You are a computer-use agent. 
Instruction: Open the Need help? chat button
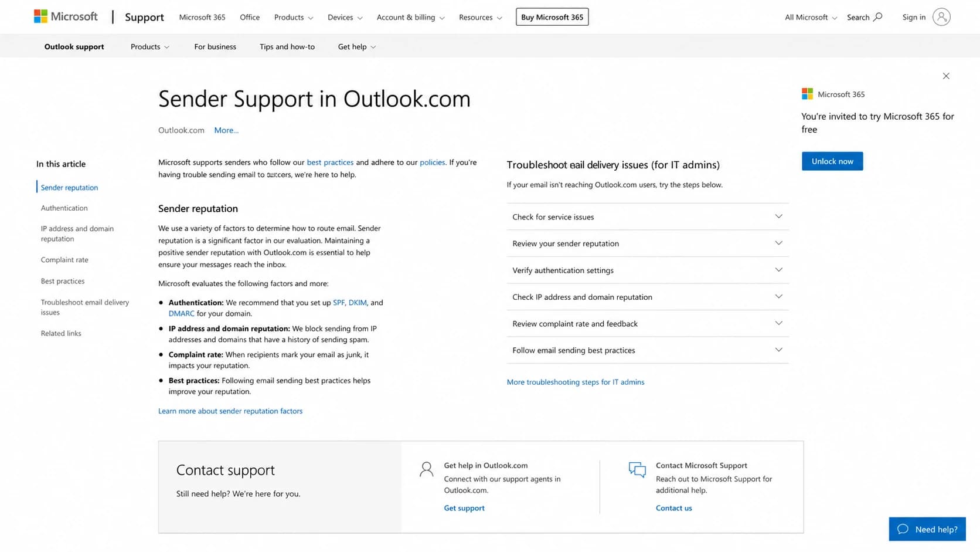(x=927, y=529)
